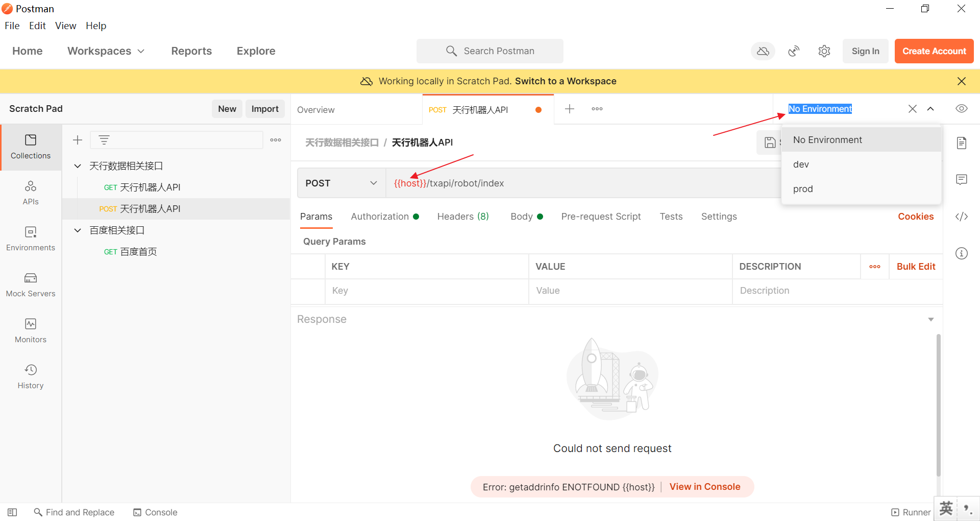Open the Collections sidebar panel
This screenshot has height=521, width=980.
(31, 147)
